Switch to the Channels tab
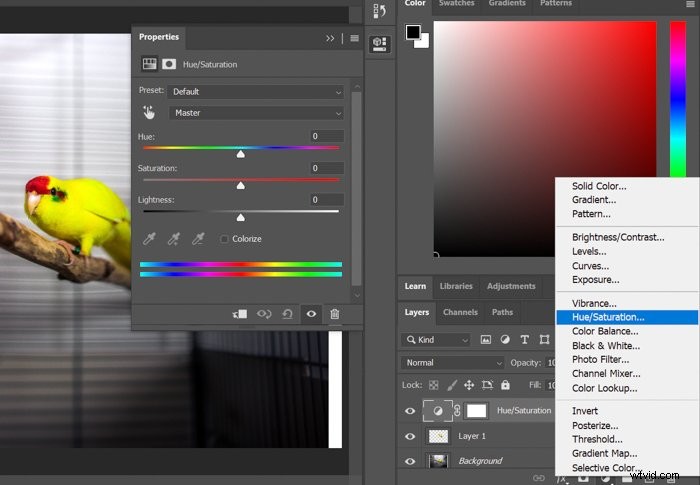The image size is (700, 485). coord(460,312)
